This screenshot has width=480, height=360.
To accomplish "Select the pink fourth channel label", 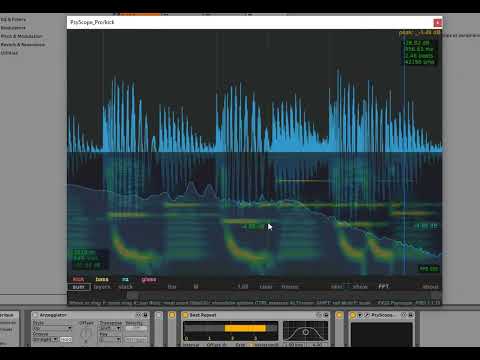I will point(149,279).
